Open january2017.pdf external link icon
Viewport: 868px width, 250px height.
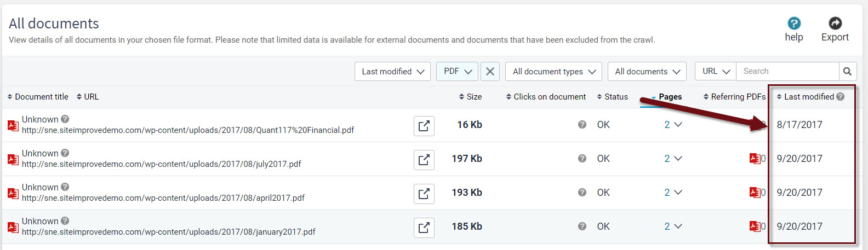424,228
